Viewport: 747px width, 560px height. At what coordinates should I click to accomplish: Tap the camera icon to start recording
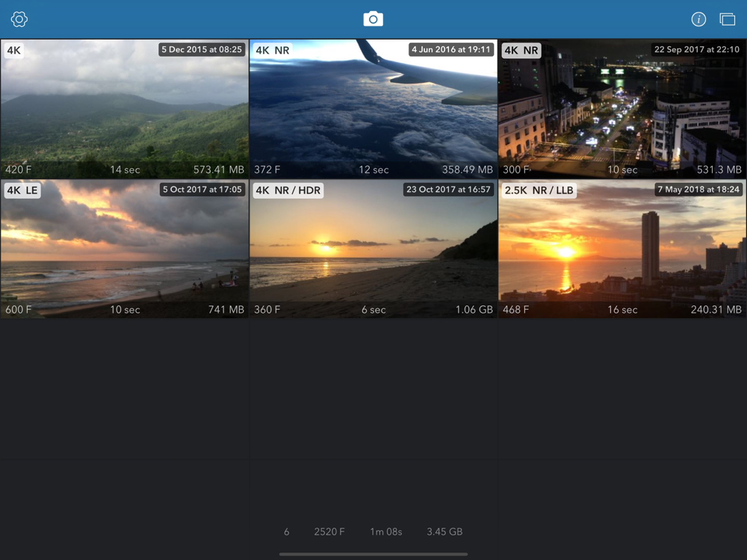(x=373, y=19)
